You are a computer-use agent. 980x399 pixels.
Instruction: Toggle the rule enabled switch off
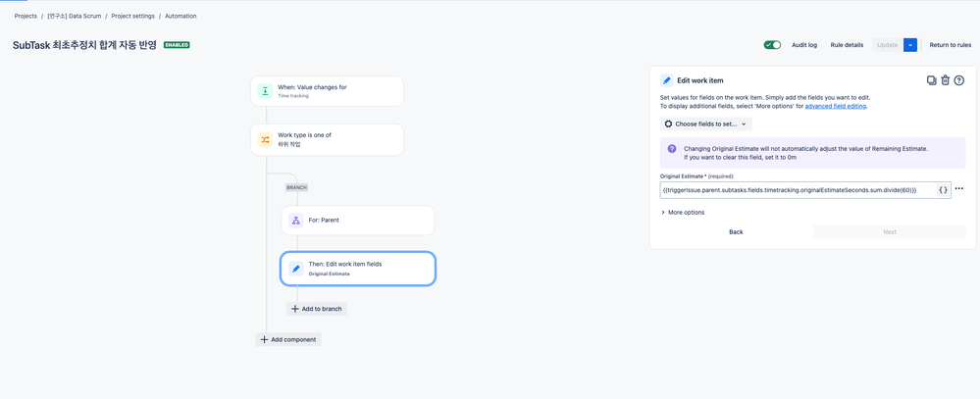pos(772,45)
